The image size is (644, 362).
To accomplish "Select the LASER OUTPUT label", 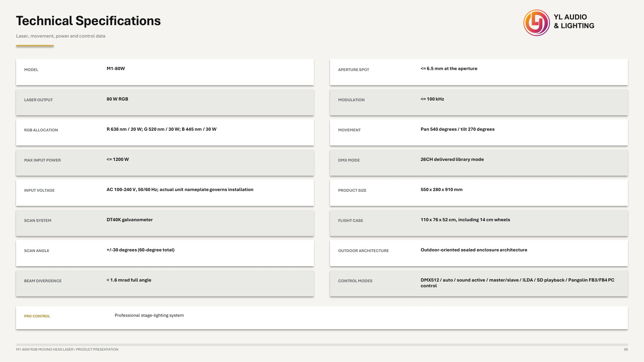I will (38, 100).
